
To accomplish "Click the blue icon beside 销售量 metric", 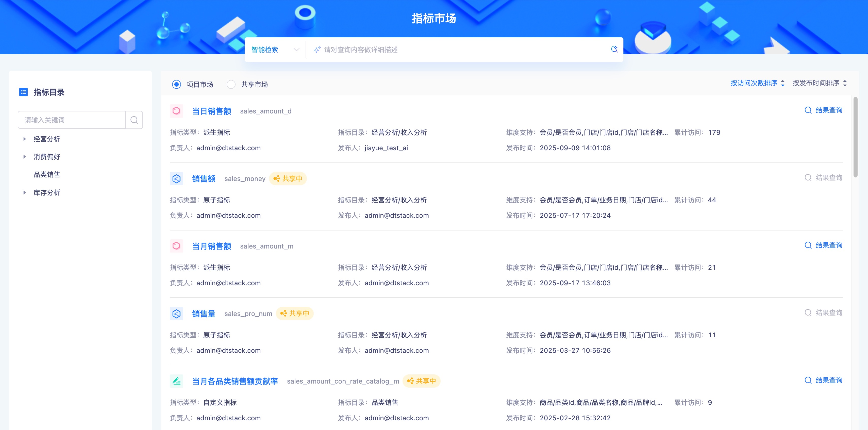I will (176, 314).
